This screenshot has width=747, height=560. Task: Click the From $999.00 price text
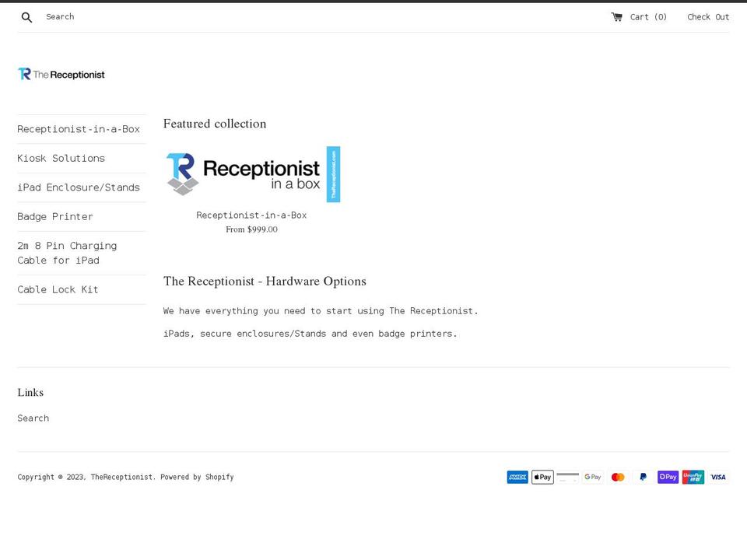click(251, 229)
